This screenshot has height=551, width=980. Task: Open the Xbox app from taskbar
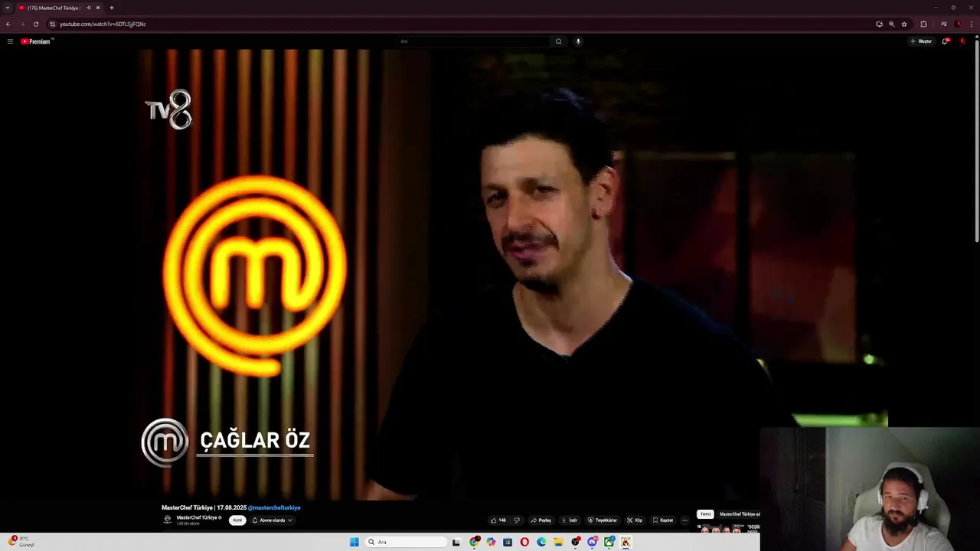[609, 542]
